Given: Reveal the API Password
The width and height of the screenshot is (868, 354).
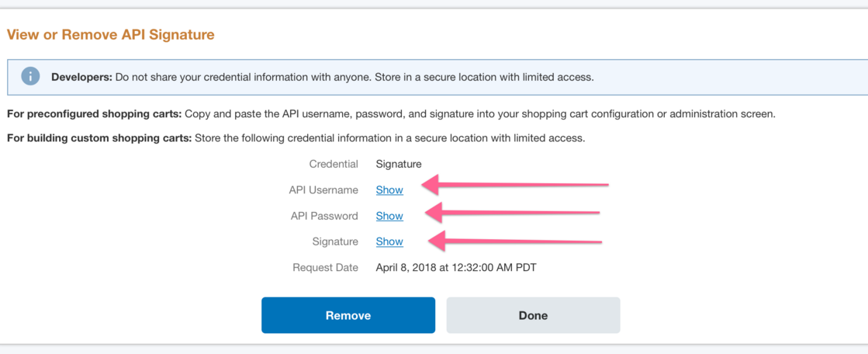Looking at the screenshot, I should click(x=389, y=216).
